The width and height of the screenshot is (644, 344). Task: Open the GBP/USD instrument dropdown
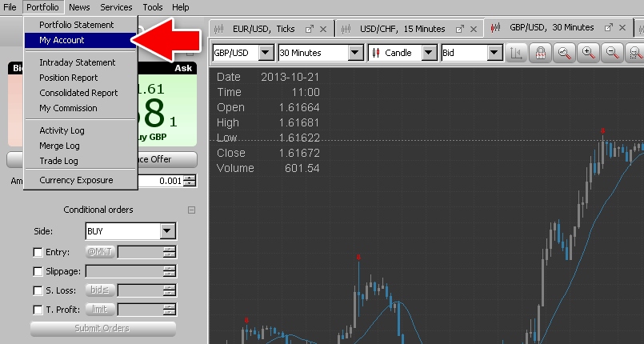[x=266, y=53]
